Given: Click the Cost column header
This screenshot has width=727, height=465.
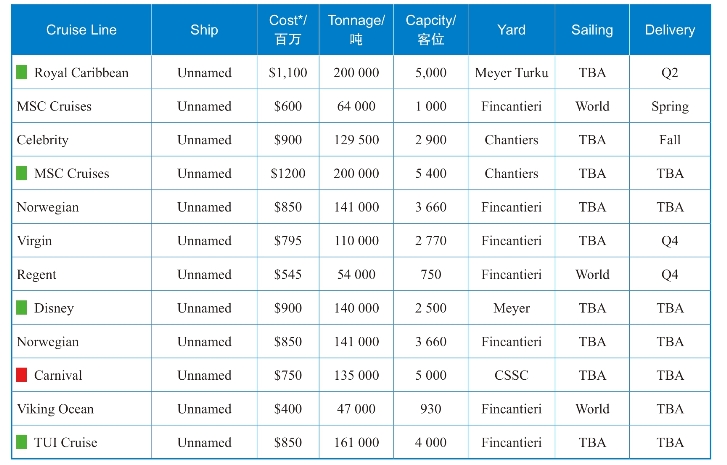Looking at the screenshot, I should [288, 30].
